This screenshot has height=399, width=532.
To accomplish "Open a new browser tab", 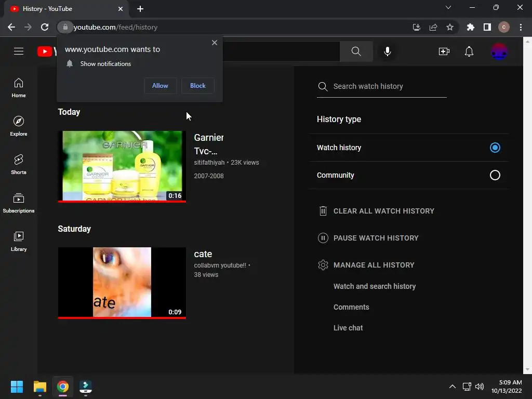I will tap(140, 9).
